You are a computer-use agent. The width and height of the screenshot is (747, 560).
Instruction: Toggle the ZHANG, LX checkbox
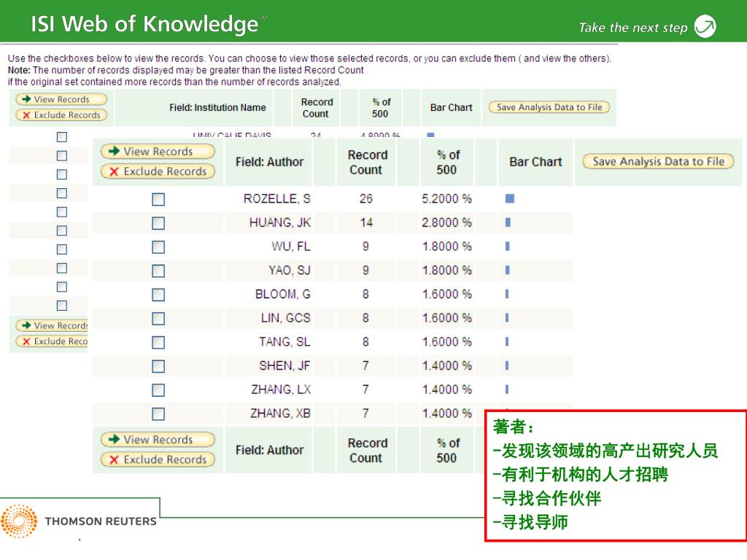tap(158, 390)
